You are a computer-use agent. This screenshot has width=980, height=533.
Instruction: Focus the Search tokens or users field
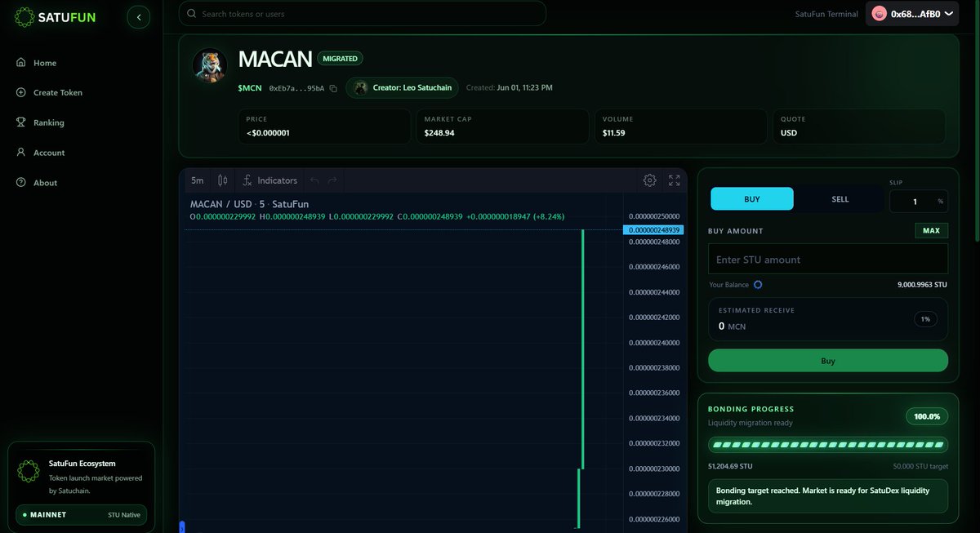coord(363,14)
